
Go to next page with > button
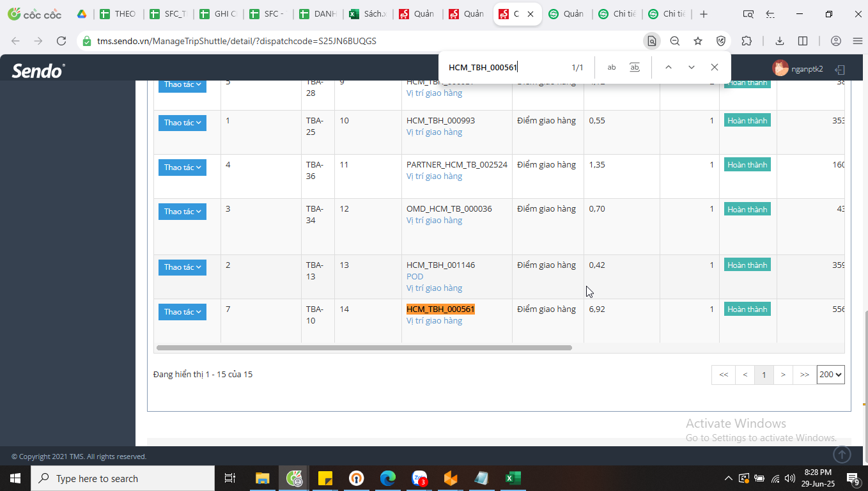point(783,375)
